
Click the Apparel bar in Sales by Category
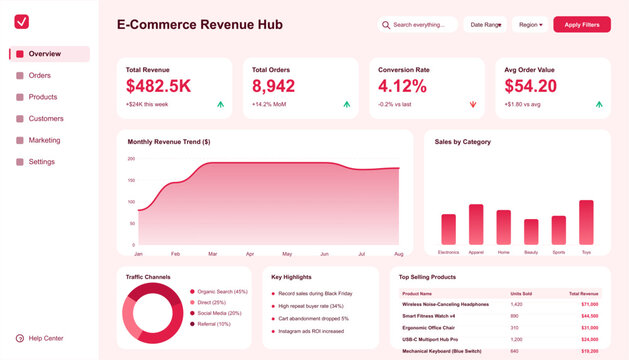476,225
